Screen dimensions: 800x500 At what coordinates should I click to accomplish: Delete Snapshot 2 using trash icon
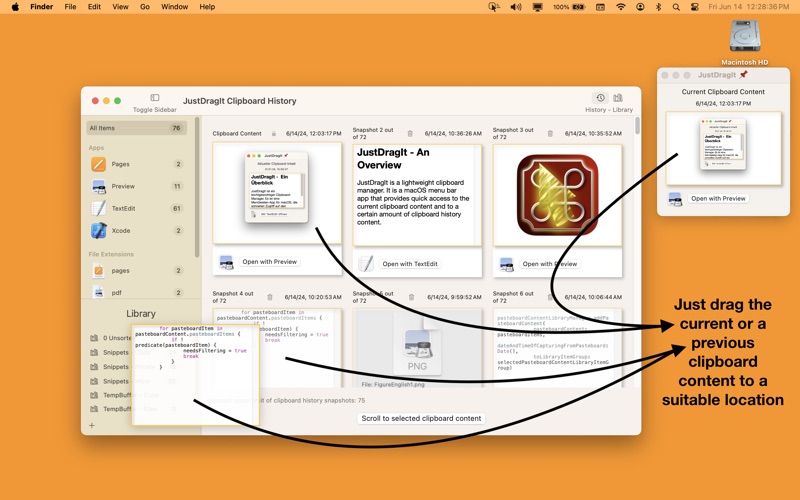pyautogui.click(x=410, y=134)
